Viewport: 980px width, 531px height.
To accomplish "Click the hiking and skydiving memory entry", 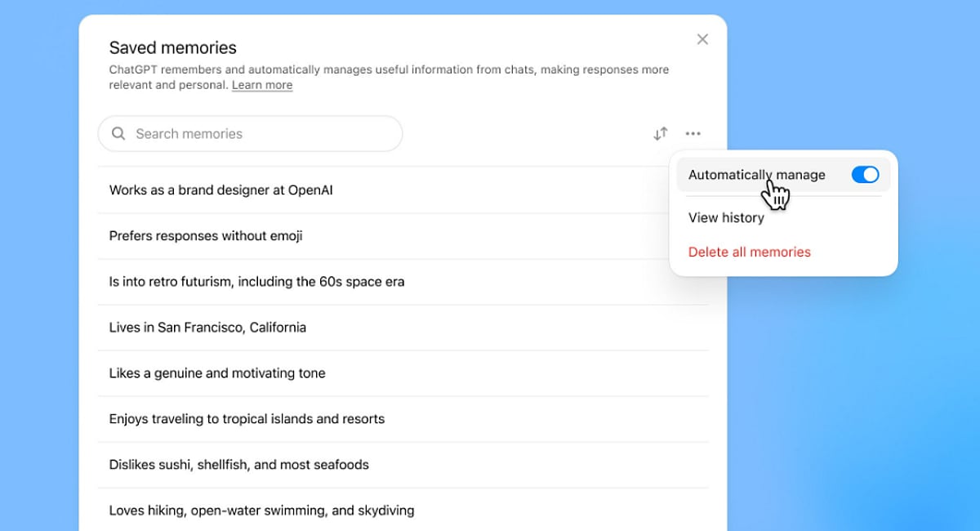I will click(261, 510).
